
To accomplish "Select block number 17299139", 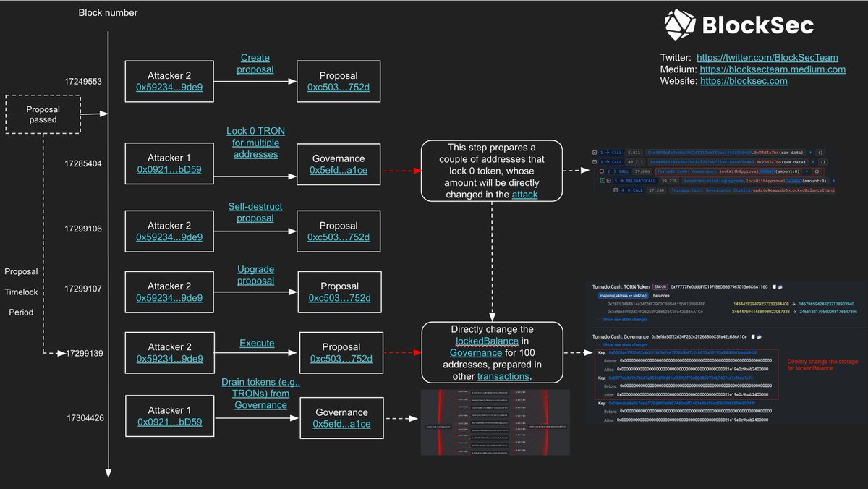I will tap(85, 354).
